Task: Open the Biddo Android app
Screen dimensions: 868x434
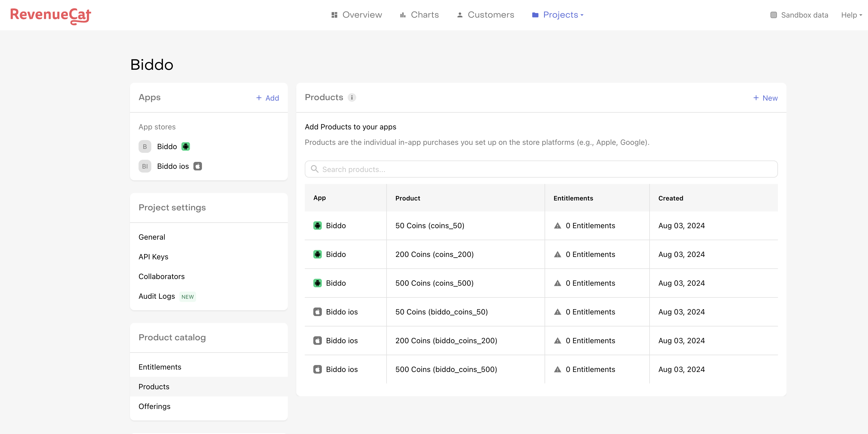Action: tap(167, 146)
